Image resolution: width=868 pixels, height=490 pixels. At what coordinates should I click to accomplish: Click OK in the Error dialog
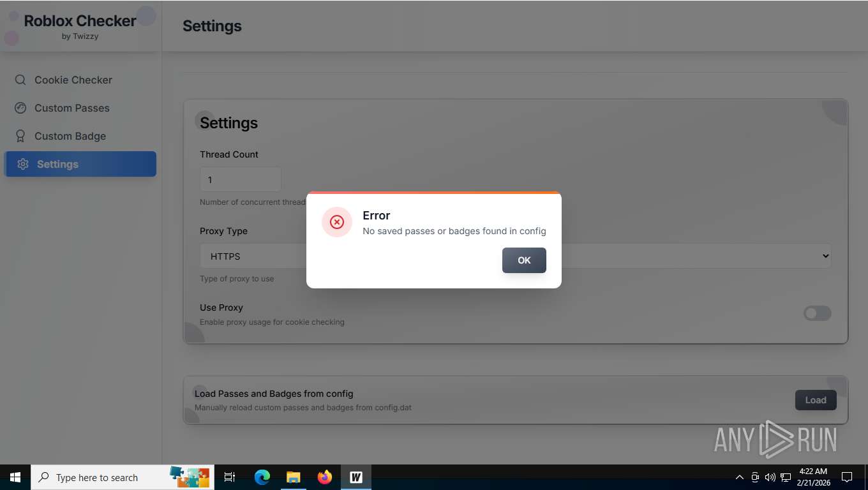[x=524, y=260]
